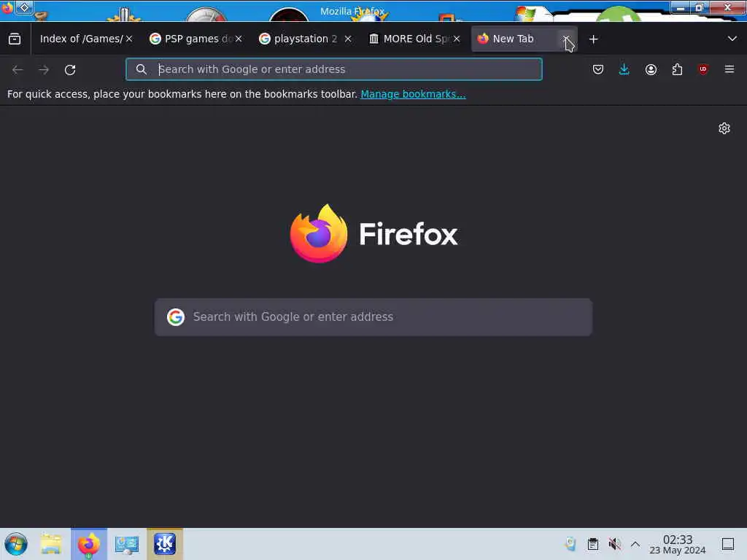The image size is (747, 560).
Task: Open window menu icon in titlebar
Action: click(x=7, y=8)
